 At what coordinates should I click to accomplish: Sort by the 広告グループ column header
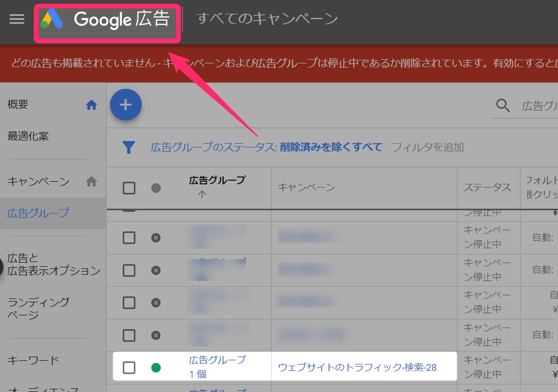217,181
